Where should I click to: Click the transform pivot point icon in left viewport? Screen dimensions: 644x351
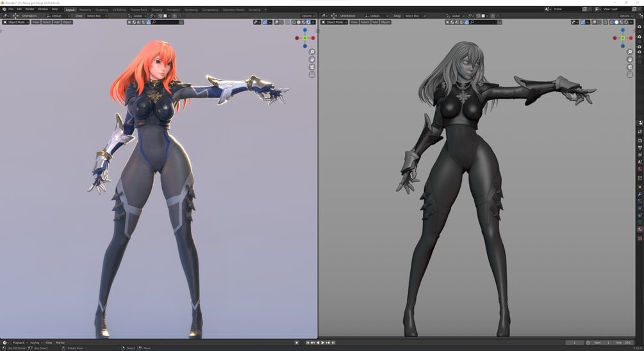[152, 16]
